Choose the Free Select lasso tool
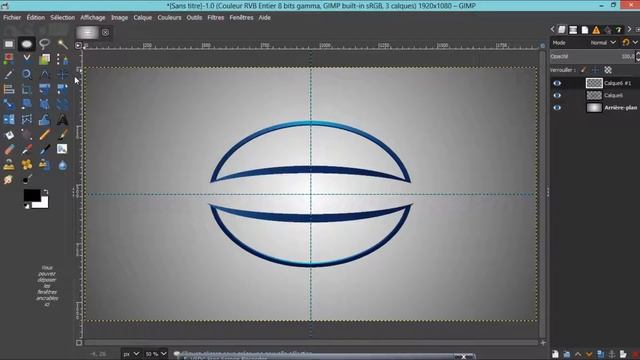The height and width of the screenshot is (360, 640). coord(44,43)
